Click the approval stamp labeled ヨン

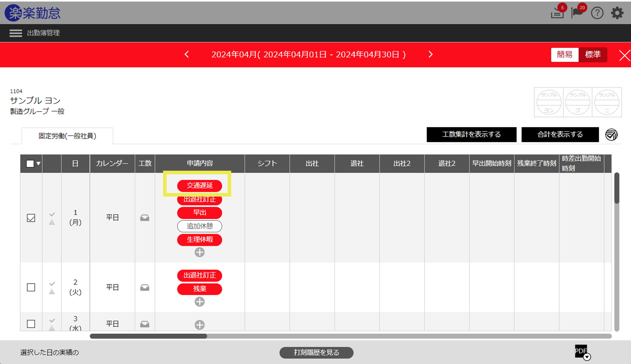coord(549,102)
